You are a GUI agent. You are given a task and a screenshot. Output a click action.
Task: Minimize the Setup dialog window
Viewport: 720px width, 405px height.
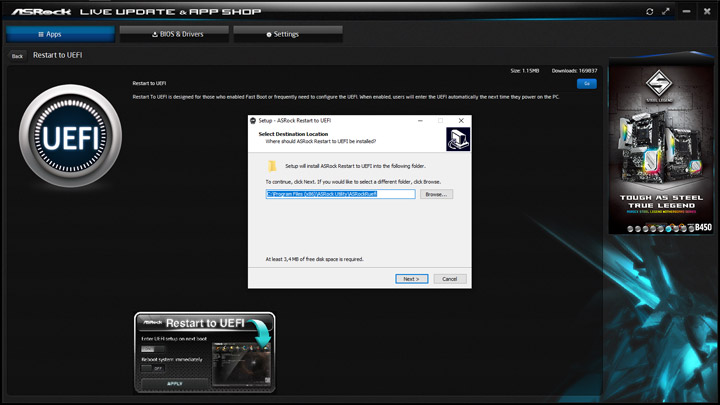[x=420, y=120]
